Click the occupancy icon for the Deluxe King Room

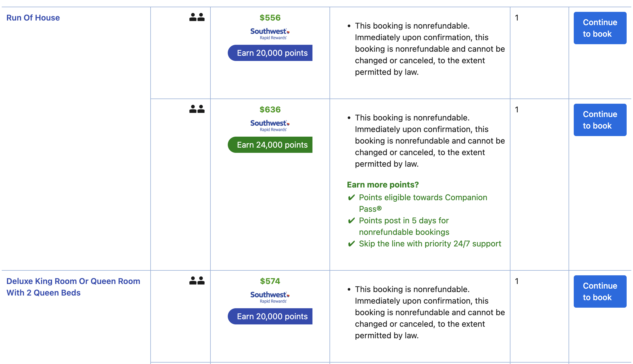click(x=197, y=281)
